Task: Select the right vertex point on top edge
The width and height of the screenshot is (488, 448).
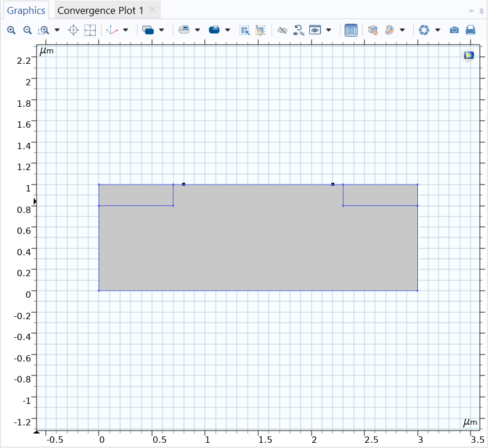Action: 332,185
